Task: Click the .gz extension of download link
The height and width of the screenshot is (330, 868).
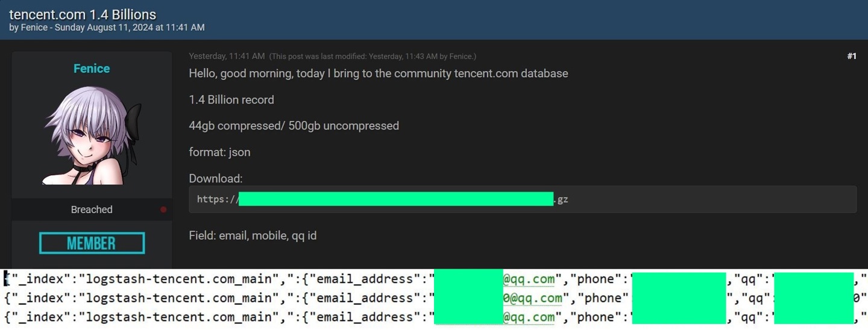Action: click(561, 199)
